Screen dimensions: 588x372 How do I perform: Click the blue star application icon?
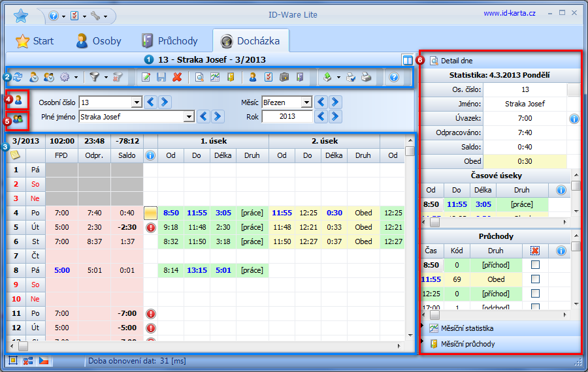point(21,16)
